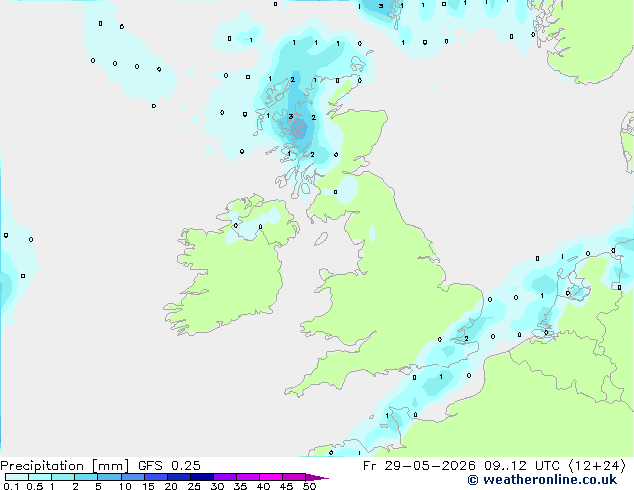Select the 15–20 mm legend color swatch

pyautogui.click(x=156, y=477)
